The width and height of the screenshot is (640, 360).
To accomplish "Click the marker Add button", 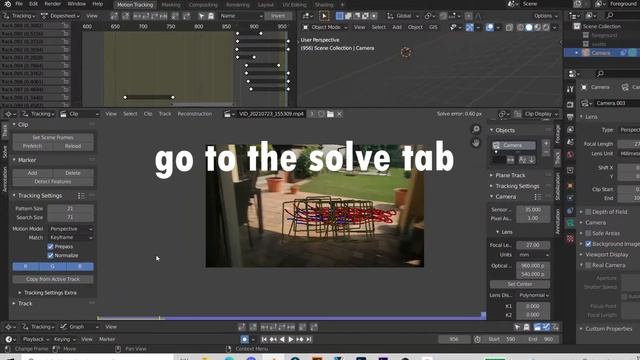I will tap(32, 173).
